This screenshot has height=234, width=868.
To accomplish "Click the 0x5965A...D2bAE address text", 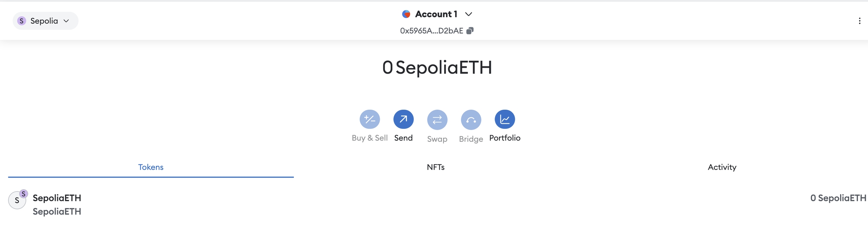I will [x=431, y=31].
